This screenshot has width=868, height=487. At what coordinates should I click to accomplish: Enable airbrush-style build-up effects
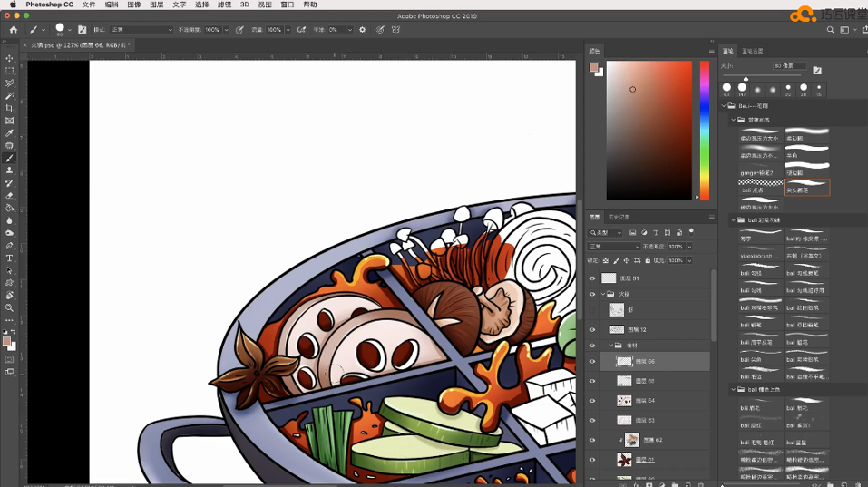301,30
